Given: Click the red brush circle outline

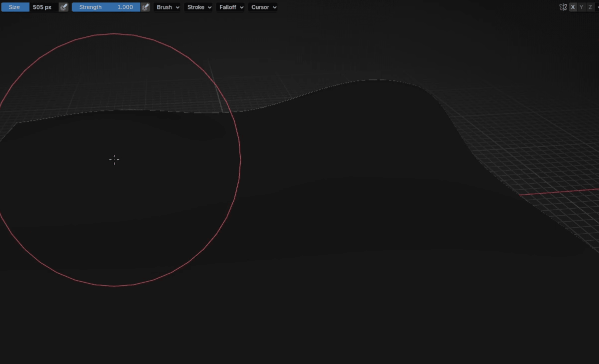Looking at the screenshot, I should pos(240,160).
